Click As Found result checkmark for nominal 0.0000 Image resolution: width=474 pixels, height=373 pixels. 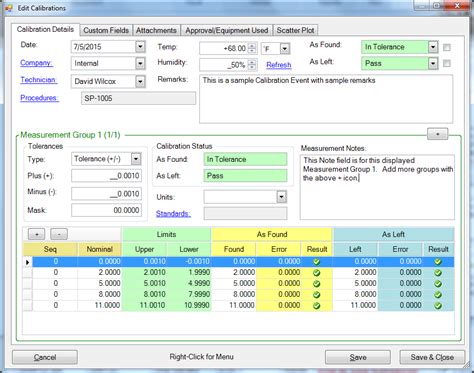[317, 262]
